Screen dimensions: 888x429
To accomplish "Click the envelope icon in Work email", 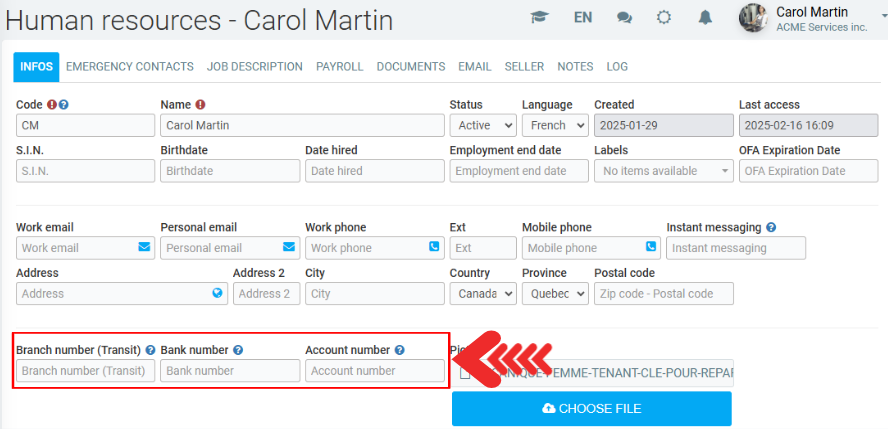I will [x=144, y=247].
